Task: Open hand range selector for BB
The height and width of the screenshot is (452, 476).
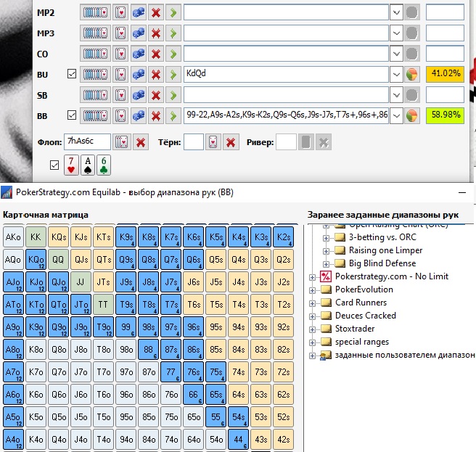Action: [95, 115]
